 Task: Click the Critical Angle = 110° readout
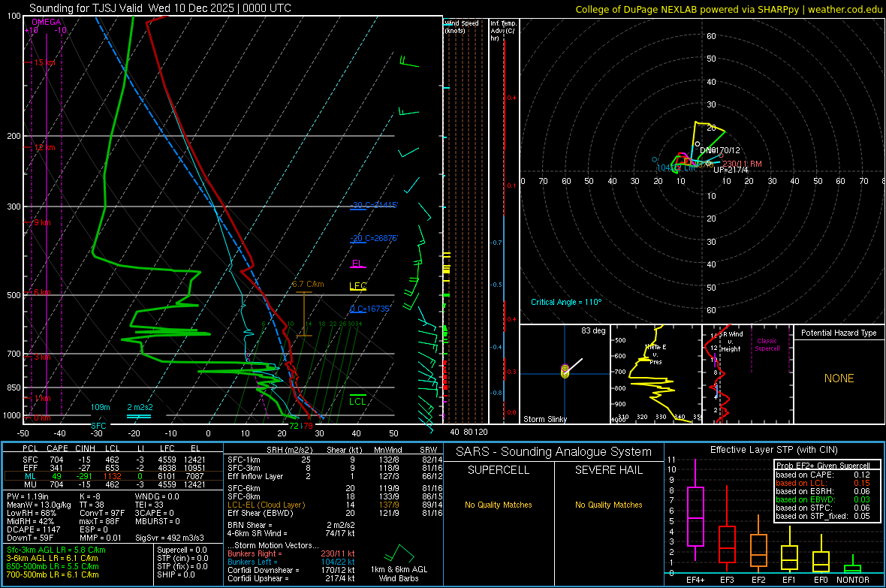click(x=566, y=302)
